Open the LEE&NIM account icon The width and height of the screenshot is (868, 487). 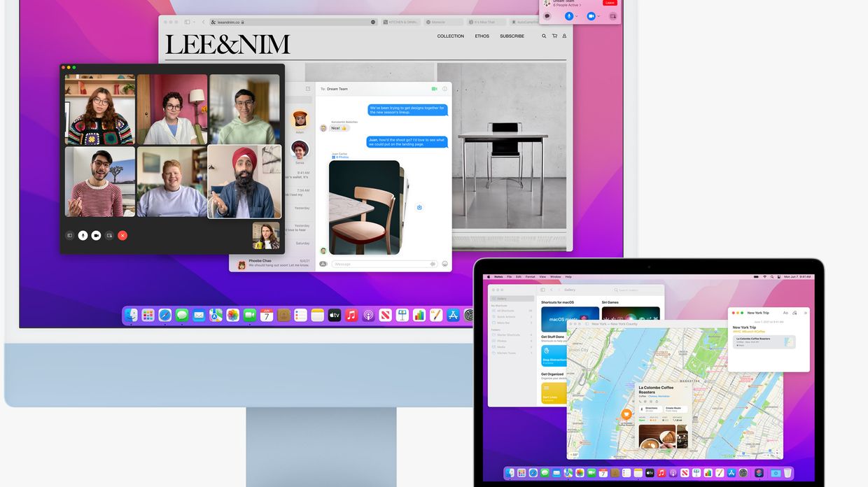pos(564,36)
